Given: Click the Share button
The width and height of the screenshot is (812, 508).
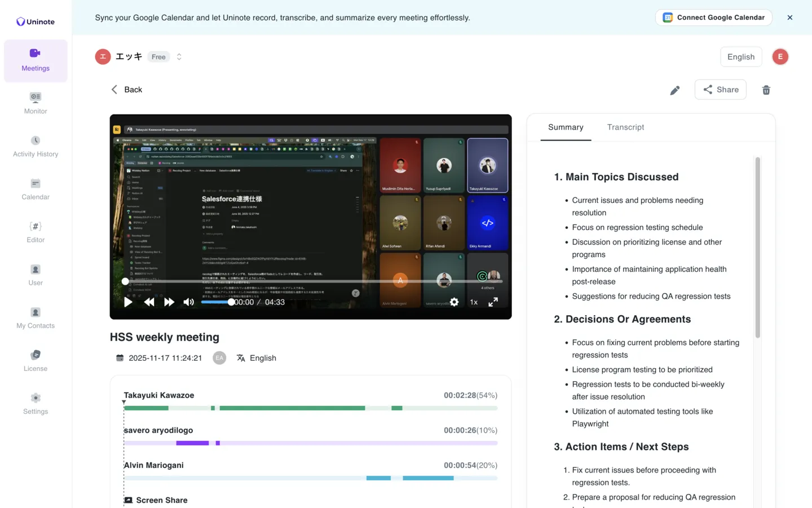Looking at the screenshot, I should [720, 90].
